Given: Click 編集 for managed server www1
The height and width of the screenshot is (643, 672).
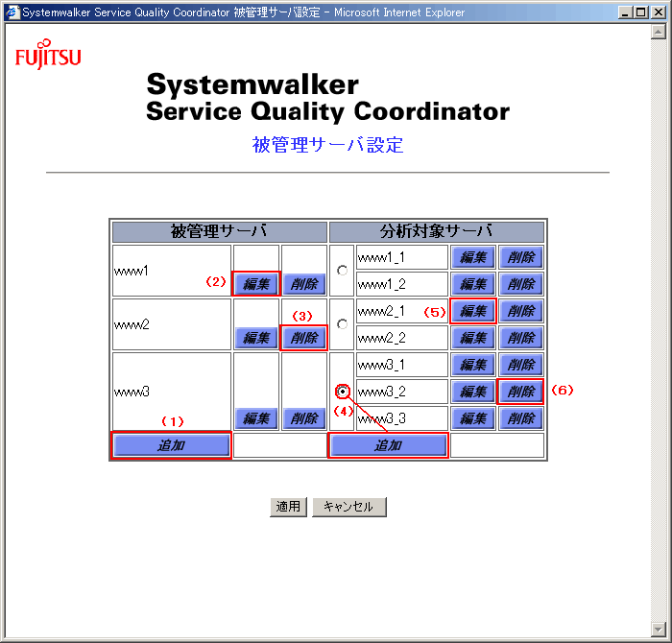Looking at the screenshot, I should pyautogui.click(x=256, y=283).
